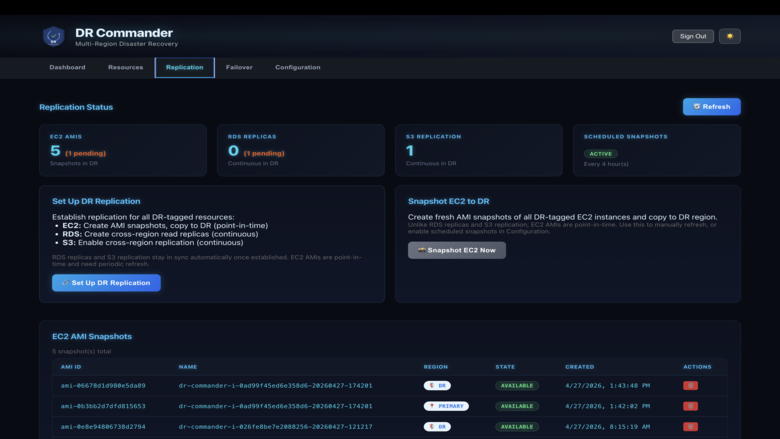Screen dimensions: 780x439
Task: Open the Configuration tab
Action: point(297,67)
